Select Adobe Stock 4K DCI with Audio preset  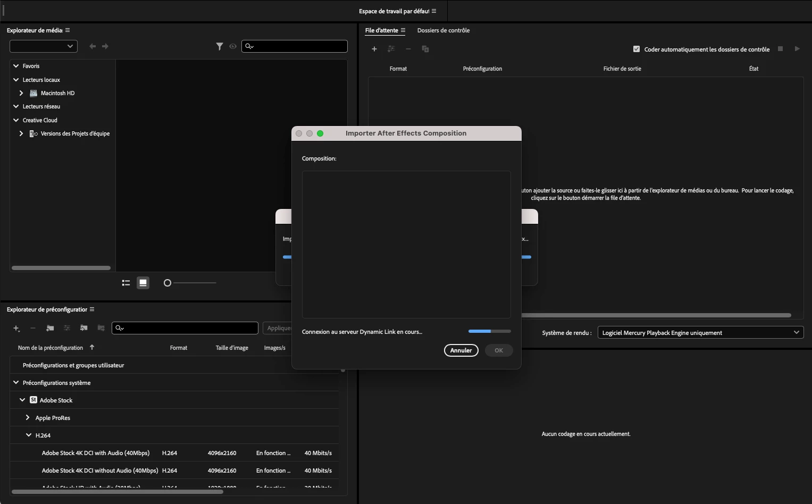(x=174, y=453)
